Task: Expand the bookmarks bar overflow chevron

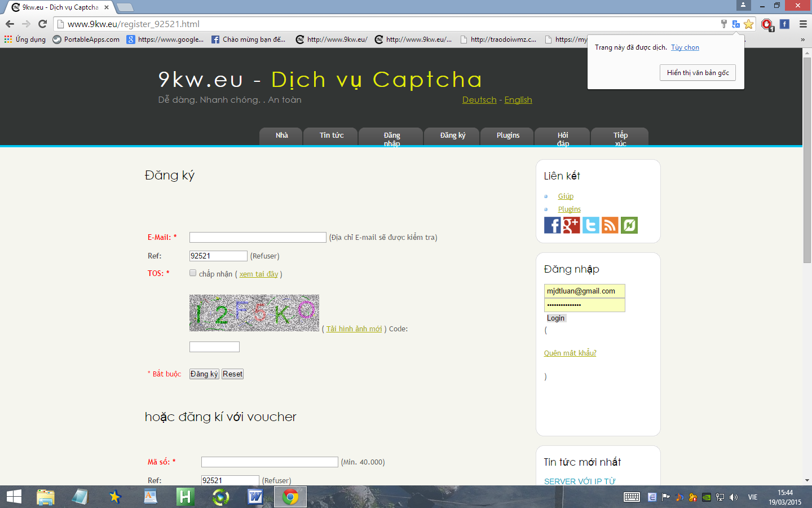Action: (802, 40)
